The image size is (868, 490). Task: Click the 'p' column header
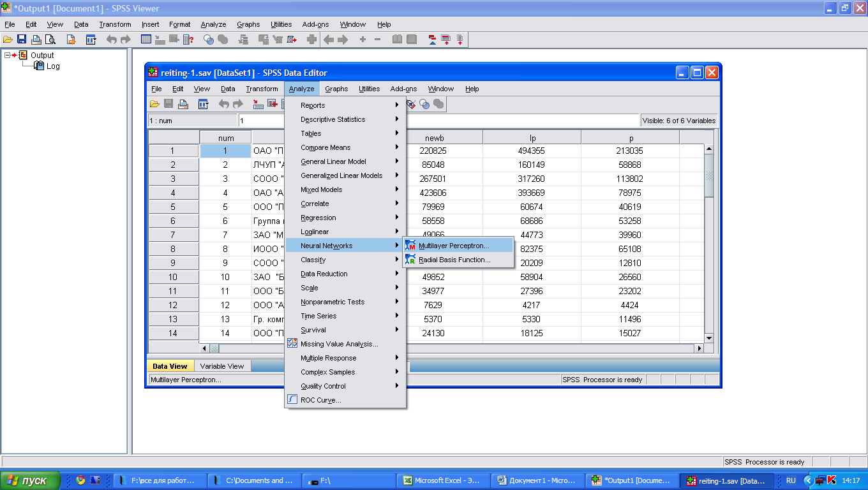631,138
